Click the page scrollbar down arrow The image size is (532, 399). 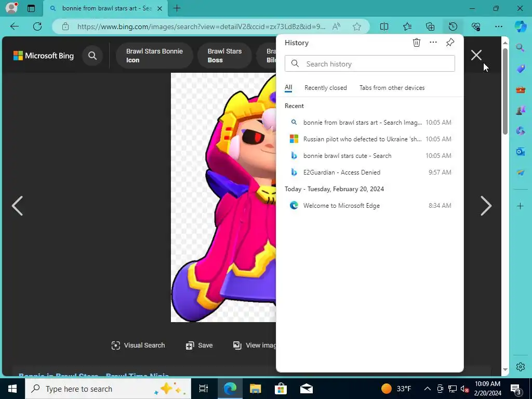pos(505,369)
